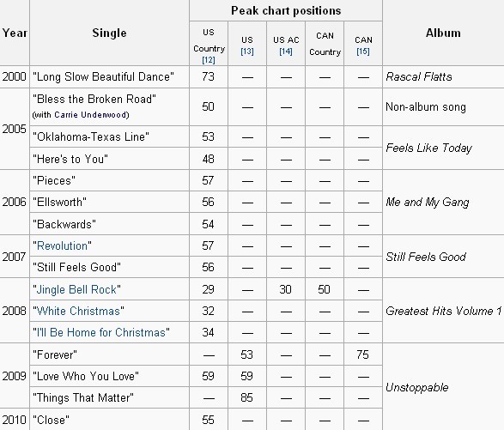This screenshot has height=430, width=504.
Task: Open reference [13] under US column
Action: tap(247, 51)
